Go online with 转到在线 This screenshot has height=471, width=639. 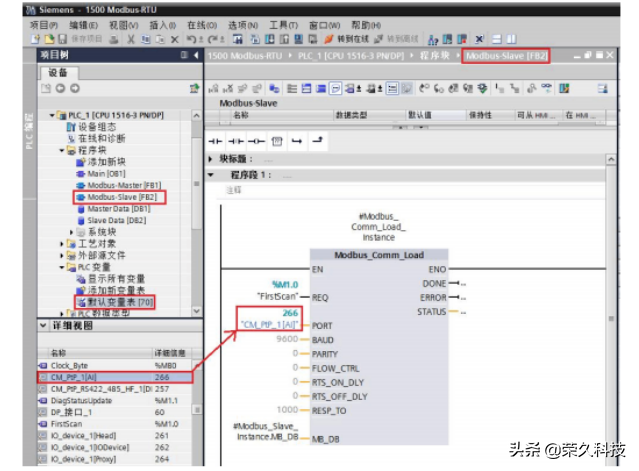click(x=346, y=39)
